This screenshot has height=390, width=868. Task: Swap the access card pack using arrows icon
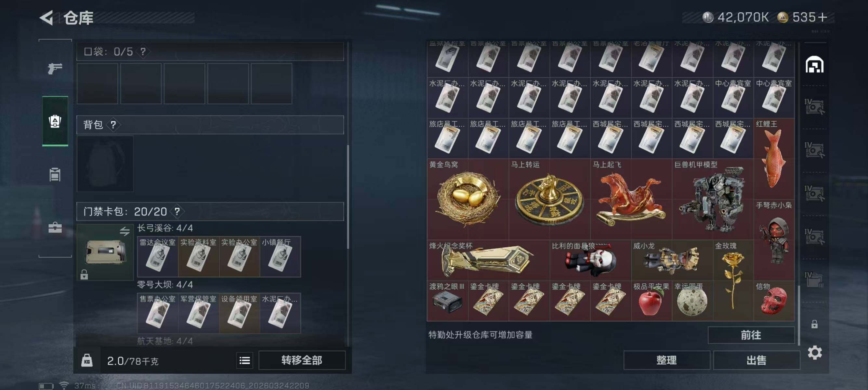[125, 231]
